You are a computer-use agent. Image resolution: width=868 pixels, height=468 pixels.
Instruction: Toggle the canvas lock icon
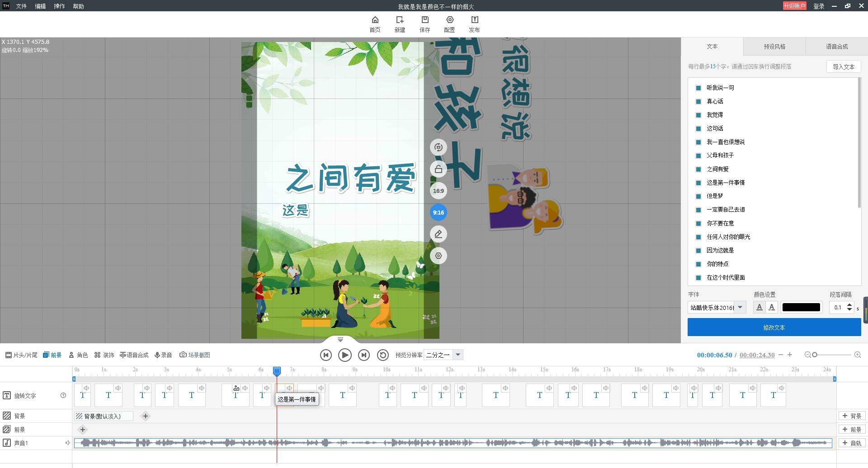click(x=438, y=169)
